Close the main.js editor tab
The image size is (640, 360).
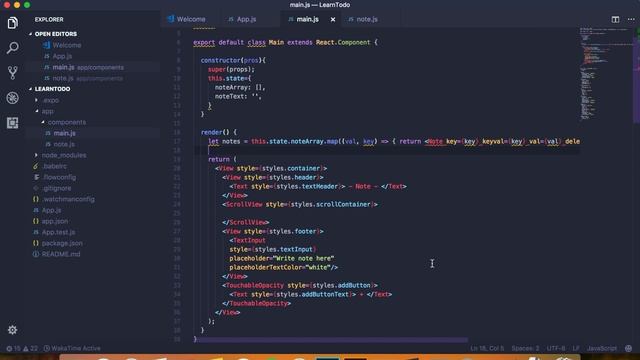[x=333, y=19]
